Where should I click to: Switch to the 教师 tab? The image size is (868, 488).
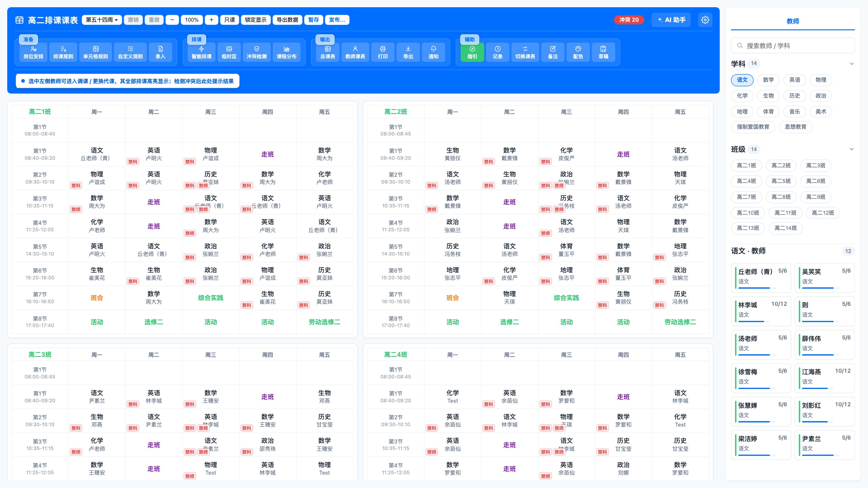click(x=793, y=21)
